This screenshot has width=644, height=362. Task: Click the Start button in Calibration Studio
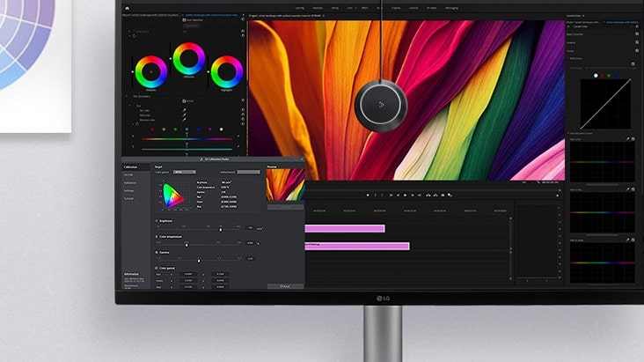pos(285,286)
